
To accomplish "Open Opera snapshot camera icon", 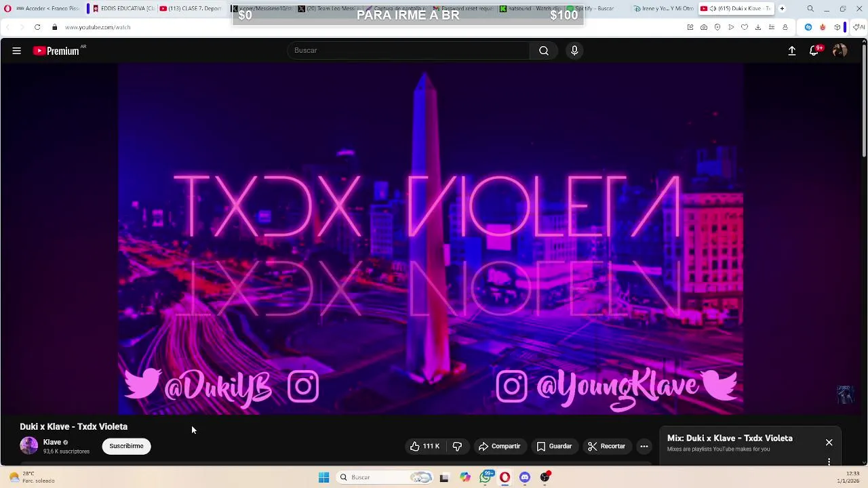I will pos(704,27).
